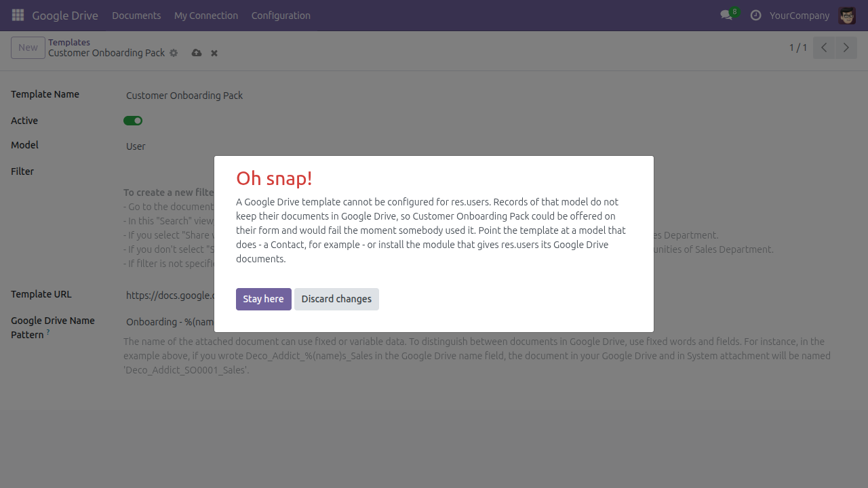Go to next record arrow
The height and width of the screenshot is (488, 868).
point(846,47)
